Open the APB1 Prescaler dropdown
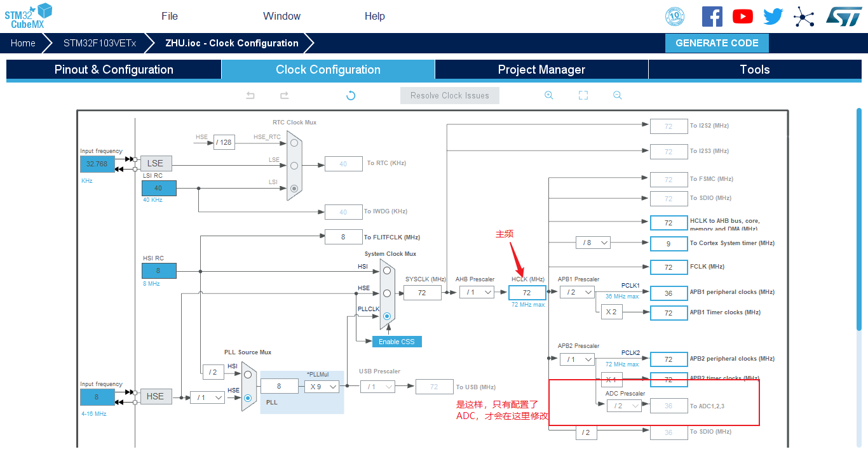 (x=577, y=292)
